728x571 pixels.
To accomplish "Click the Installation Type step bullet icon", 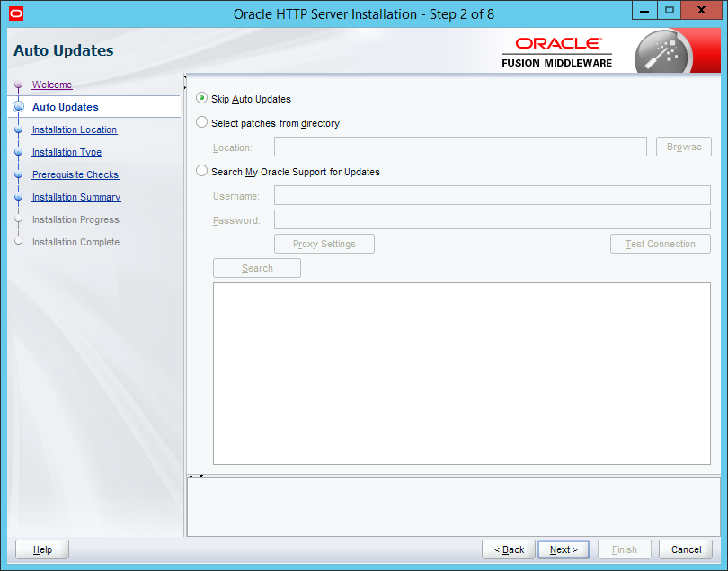I will tap(18, 153).
